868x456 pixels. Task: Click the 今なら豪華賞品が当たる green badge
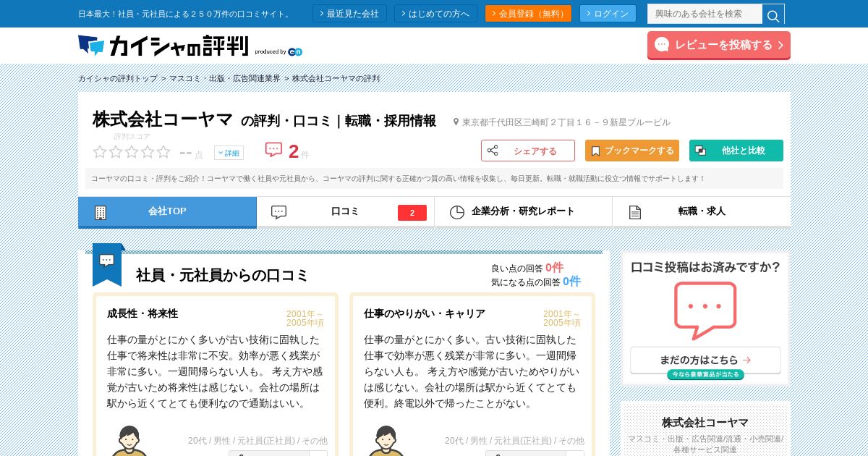(x=705, y=375)
